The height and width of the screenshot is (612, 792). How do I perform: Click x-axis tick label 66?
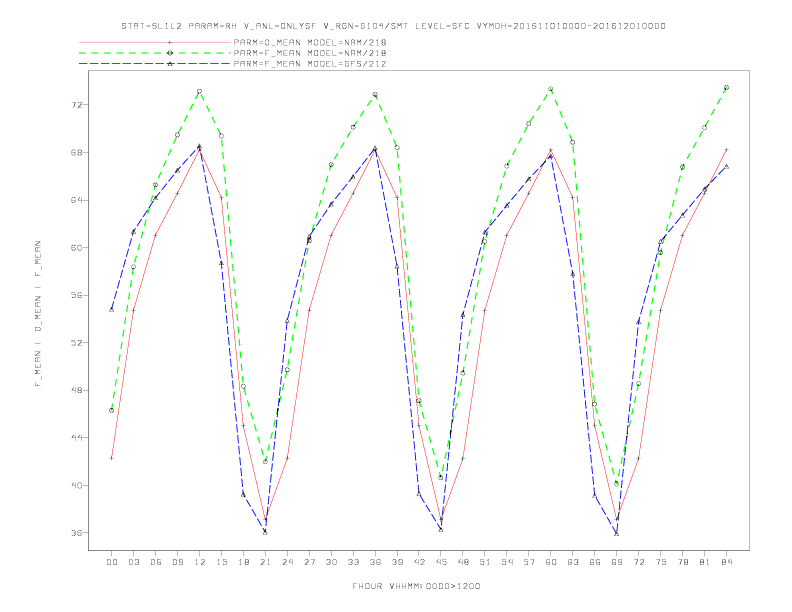pyautogui.click(x=595, y=562)
